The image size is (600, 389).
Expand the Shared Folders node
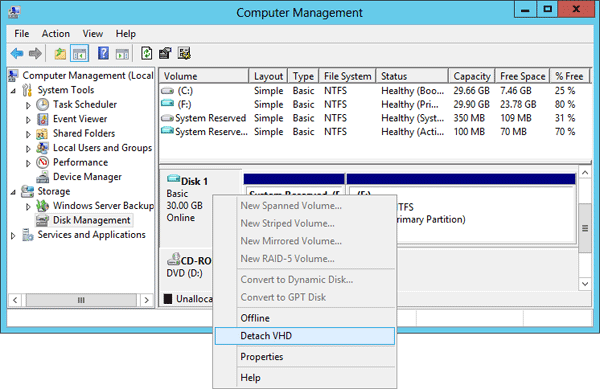(28, 134)
